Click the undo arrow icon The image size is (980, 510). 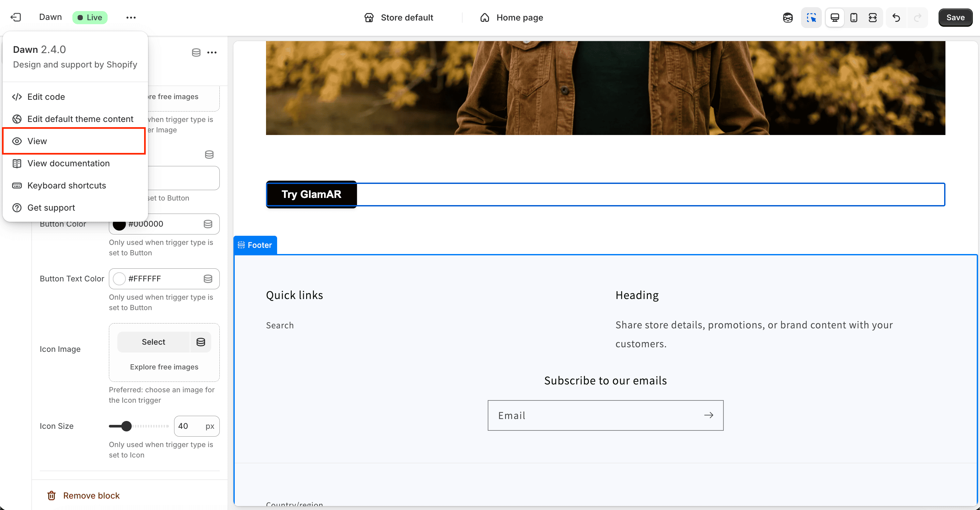pyautogui.click(x=896, y=18)
